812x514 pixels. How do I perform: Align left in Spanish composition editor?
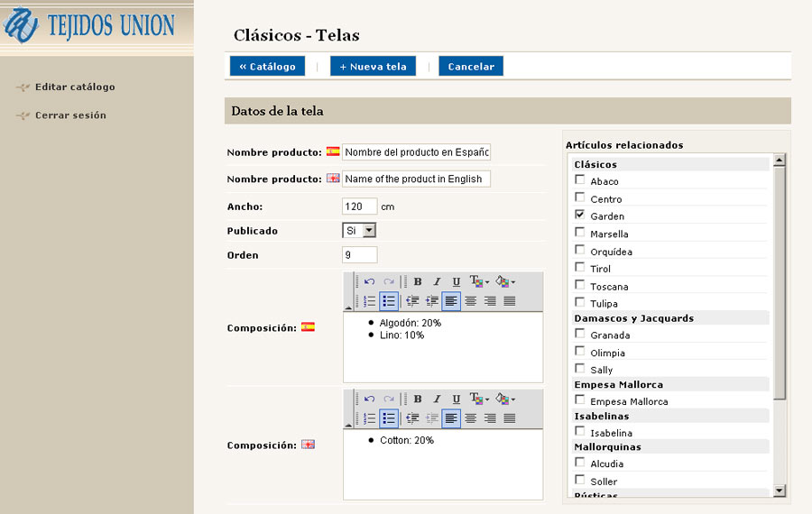(x=451, y=301)
